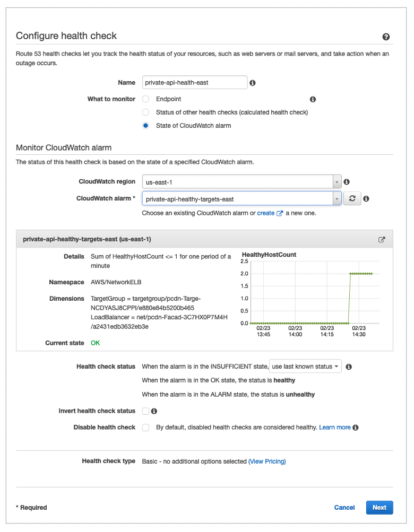Select the Endpoint monitoring option
This screenshot has height=532, width=414.
(x=146, y=99)
